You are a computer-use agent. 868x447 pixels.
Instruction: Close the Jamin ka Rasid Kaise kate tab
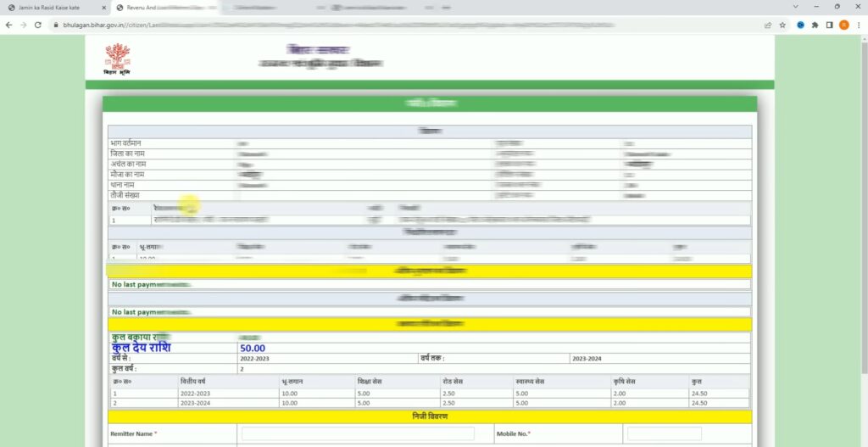103,8
